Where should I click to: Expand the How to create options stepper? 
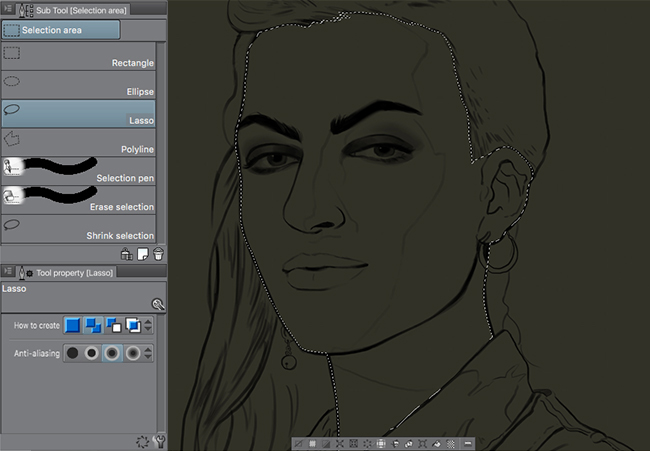pyautogui.click(x=148, y=325)
